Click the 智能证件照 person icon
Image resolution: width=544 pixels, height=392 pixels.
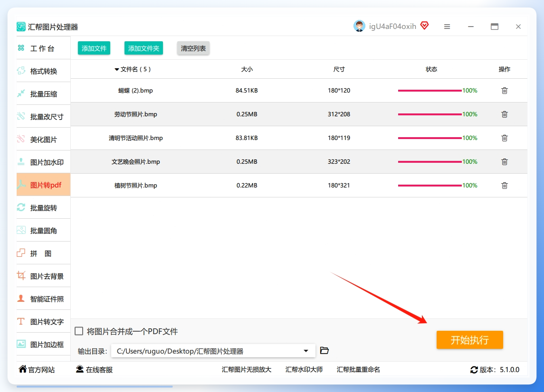pos(21,299)
